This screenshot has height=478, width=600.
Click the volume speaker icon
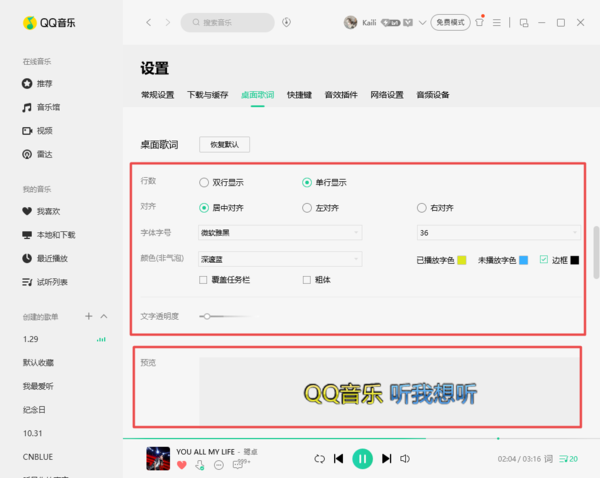[x=405, y=458]
